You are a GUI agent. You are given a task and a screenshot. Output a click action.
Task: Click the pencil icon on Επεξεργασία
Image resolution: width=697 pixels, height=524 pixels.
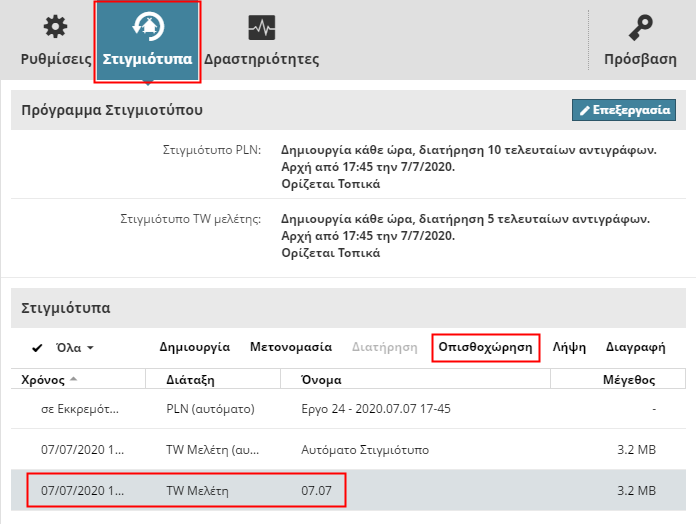coord(585,110)
